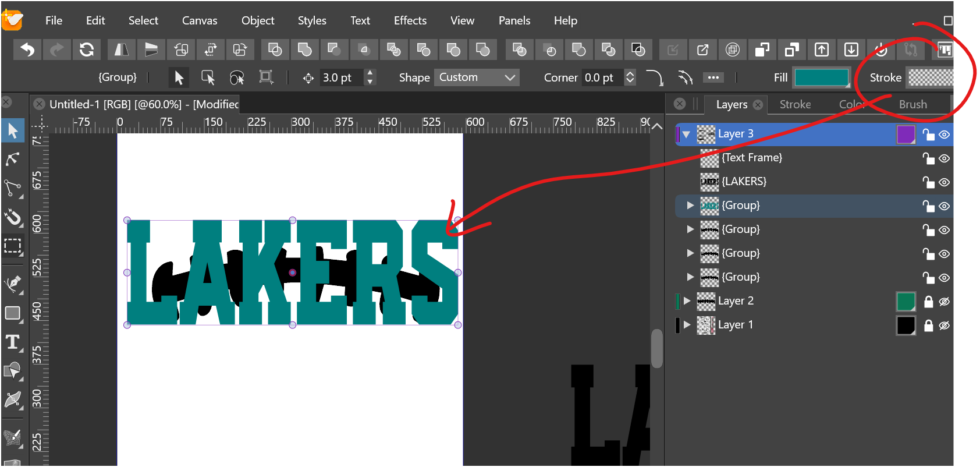The width and height of the screenshot is (980, 467).
Task: Select the Text Frame item in layers
Action: click(x=752, y=158)
